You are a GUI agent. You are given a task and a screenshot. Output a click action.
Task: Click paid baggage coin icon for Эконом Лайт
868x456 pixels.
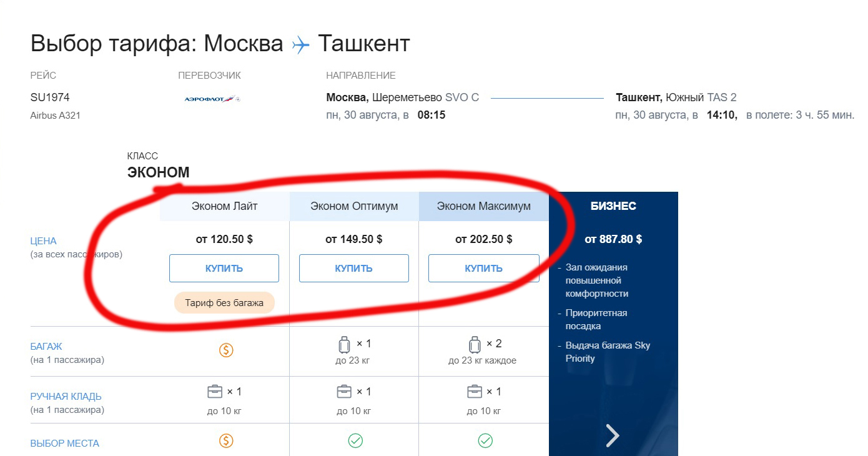coord(226,350)
